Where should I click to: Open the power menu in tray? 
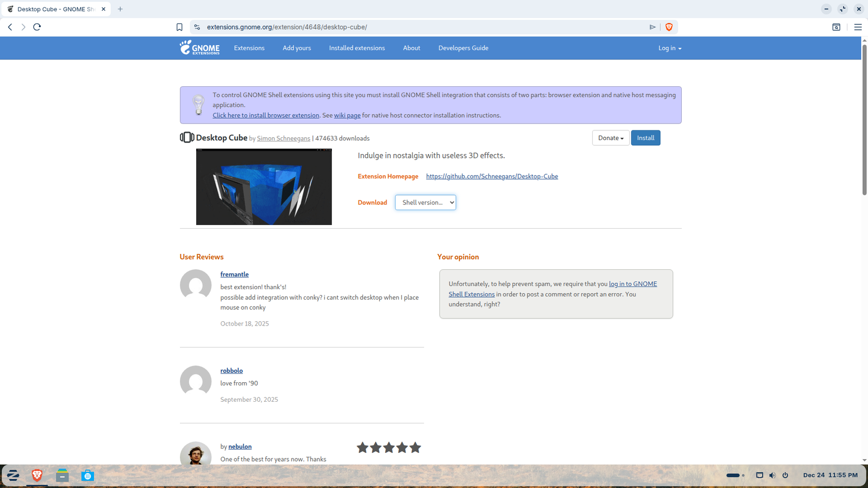pos(785,475)
